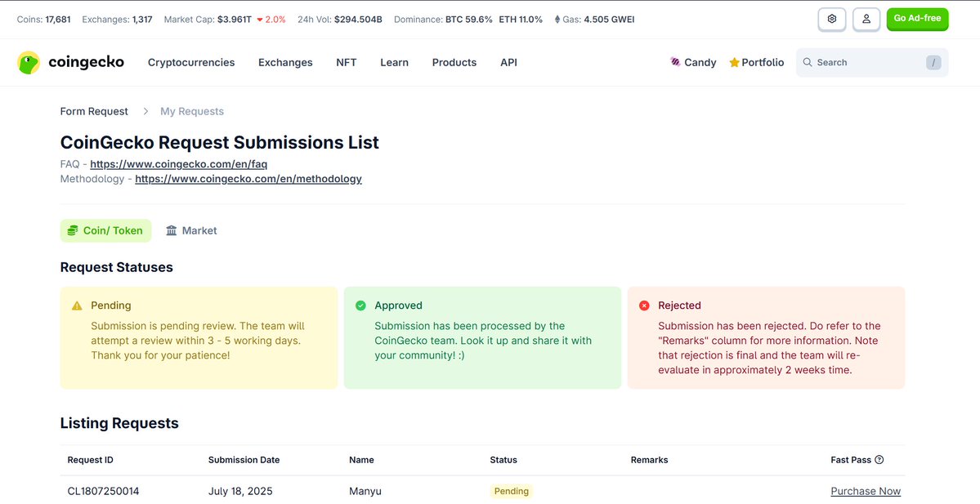
Task: Click the July 18, 2025 submission date
Action: (x=240, y=492)
